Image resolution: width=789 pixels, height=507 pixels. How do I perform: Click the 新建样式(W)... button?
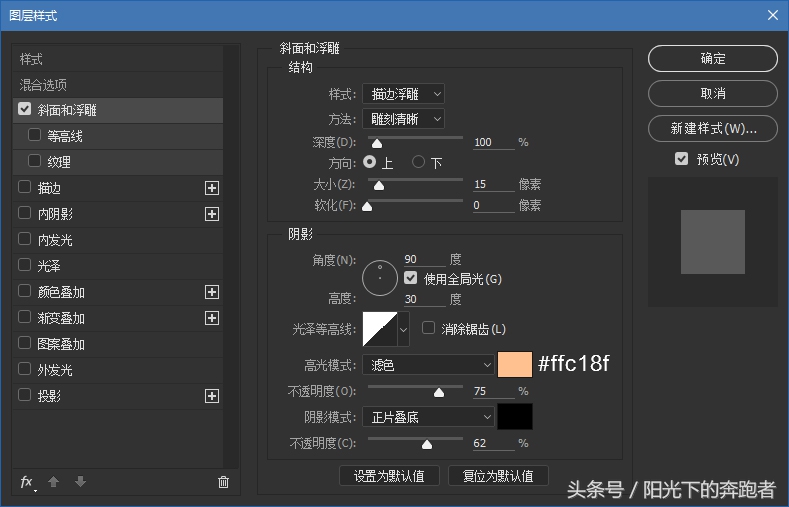click(x=713, y=128)
